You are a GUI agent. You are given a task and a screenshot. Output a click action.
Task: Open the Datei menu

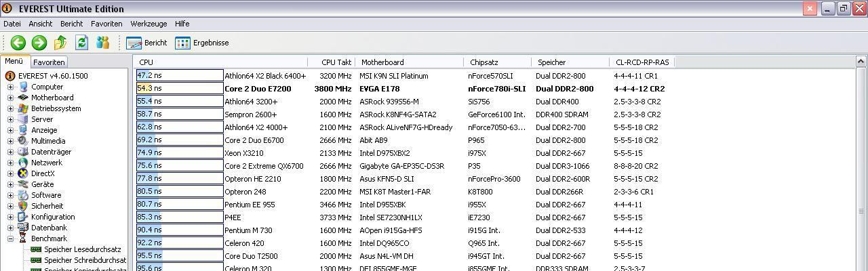pos(12,24)
